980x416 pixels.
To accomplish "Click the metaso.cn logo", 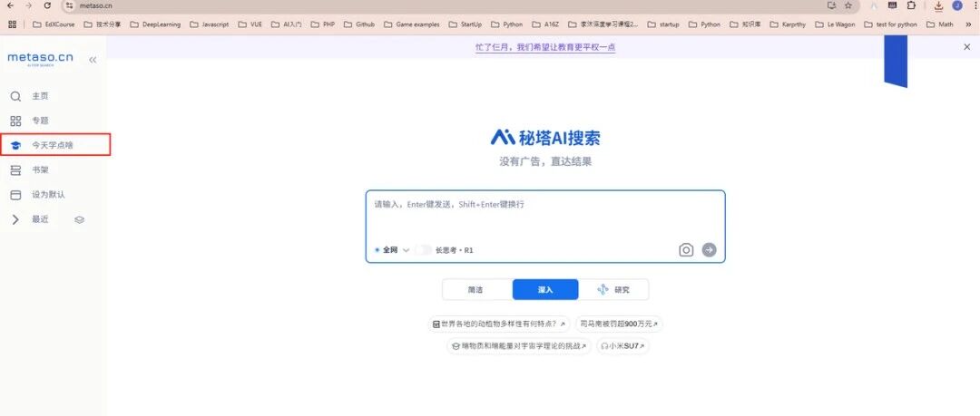I will tap(40, 59).
